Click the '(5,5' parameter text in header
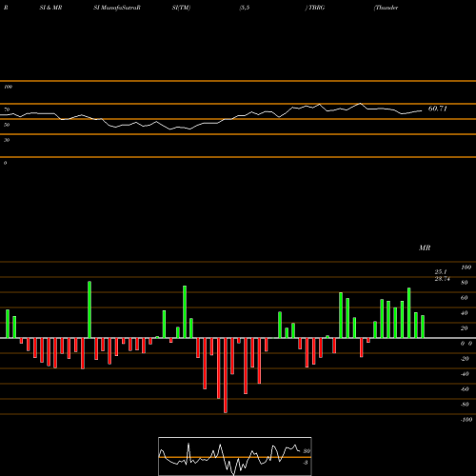476x476 pixels. point(245,8)
